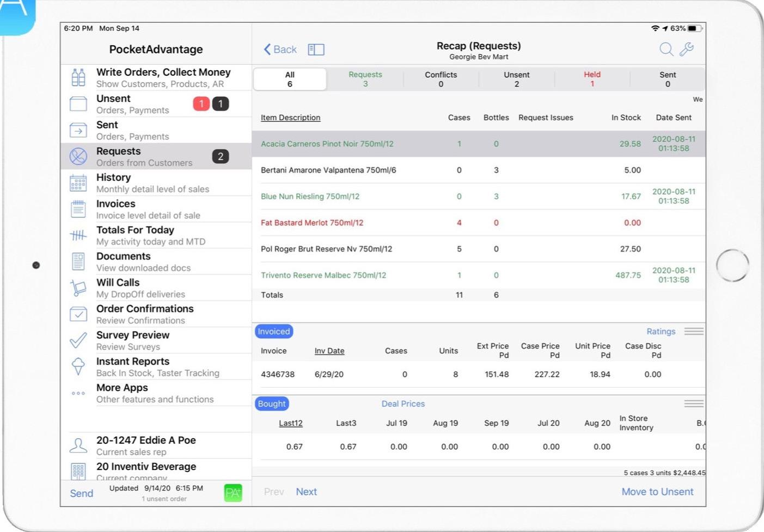The height and width of the screenshot is (532, 764).
Task: Tap the Invoiced pill label
Action: point(274,331)
